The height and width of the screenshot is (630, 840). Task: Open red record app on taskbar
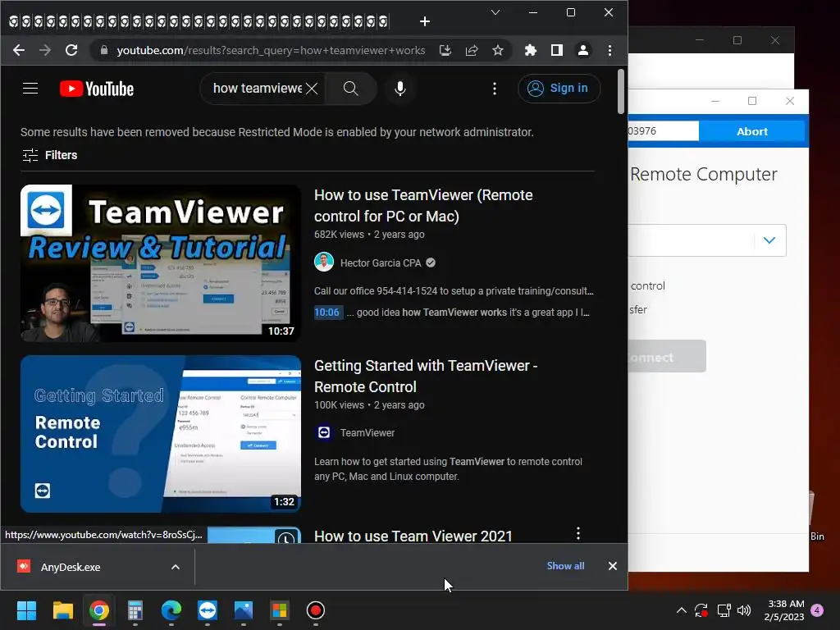click(x=316, y=610)
